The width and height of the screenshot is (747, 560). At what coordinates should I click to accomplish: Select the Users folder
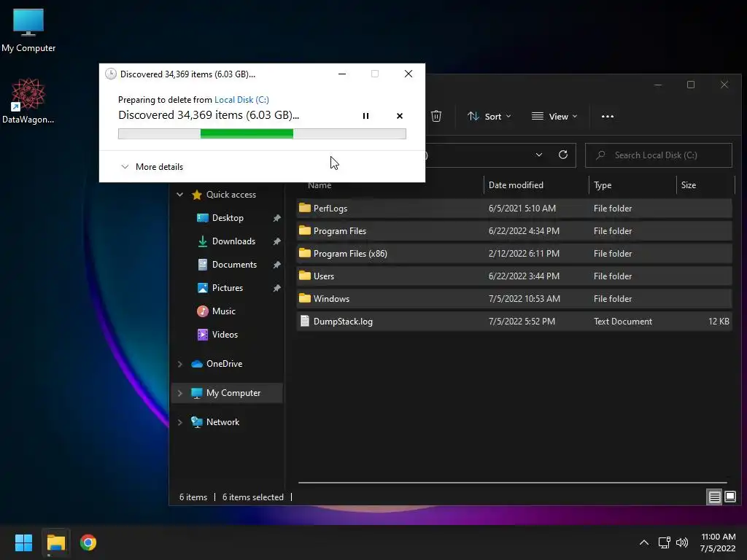[514, 276]
